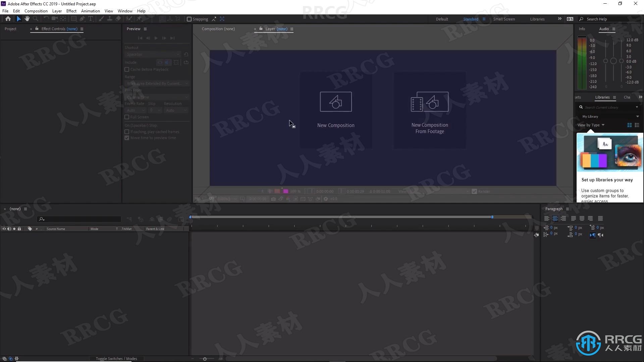Click the video eye column header in timeline
The image size is (644, 362).
click(4, 229)
